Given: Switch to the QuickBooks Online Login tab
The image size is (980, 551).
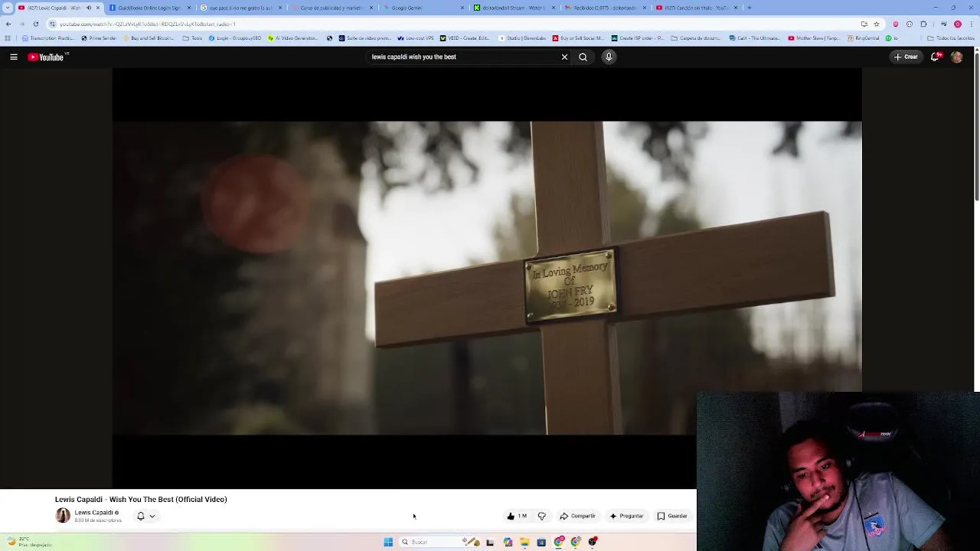Looking at the screenshot, I should [150, 8].
